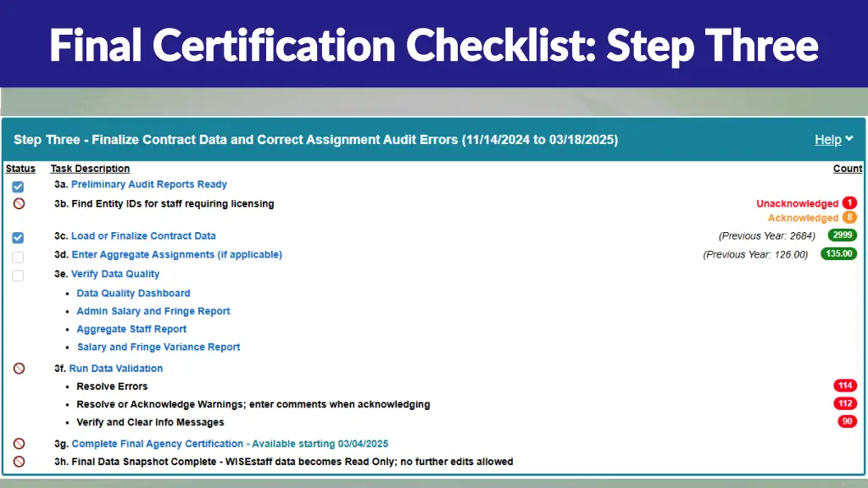The image size is (868, 488).
Task: Click the Task Description column header
Action: [90, 169]
